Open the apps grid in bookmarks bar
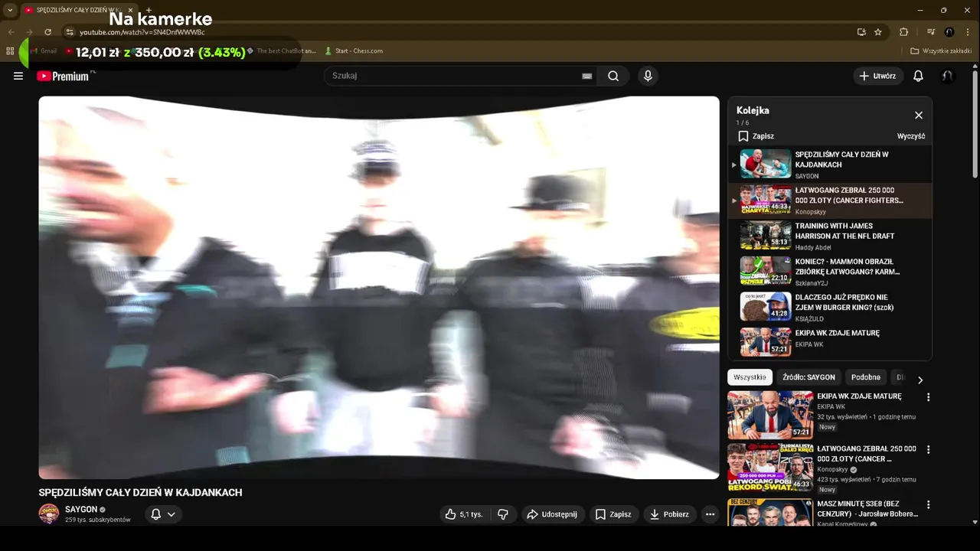The height and width of the screenshot is (551, 980). (10, 51)
